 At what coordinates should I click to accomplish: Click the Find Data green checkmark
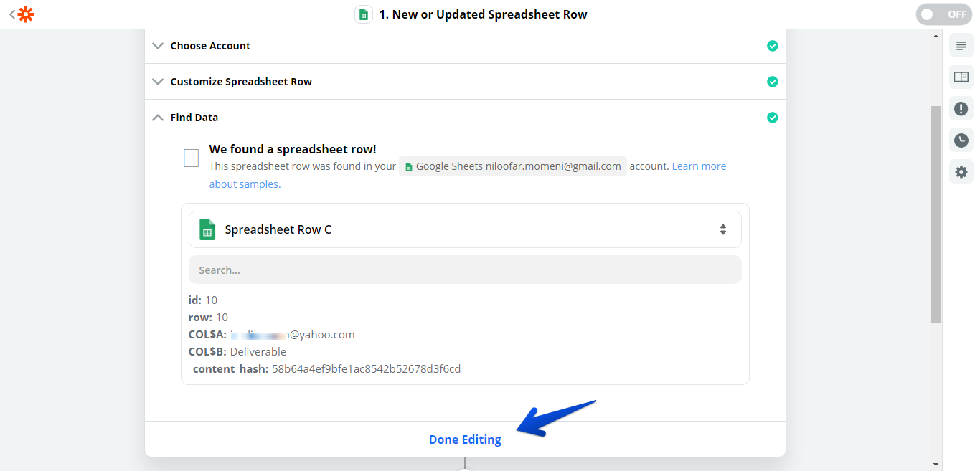tap(772, 118)
